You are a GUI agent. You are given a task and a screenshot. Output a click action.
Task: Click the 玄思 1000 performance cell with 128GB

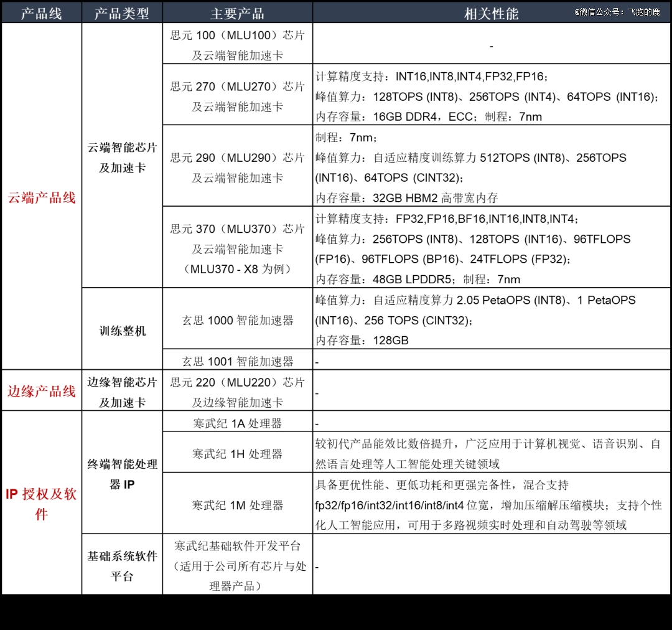click(x=492, y=318)
